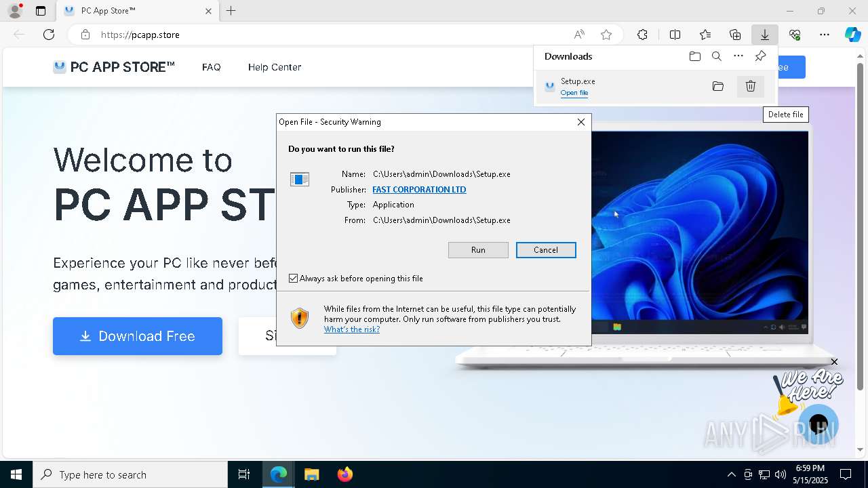Open the FAQ menu item
Image resolution: width=868 pixels, height=488 pixels.
tap(212, 67)
